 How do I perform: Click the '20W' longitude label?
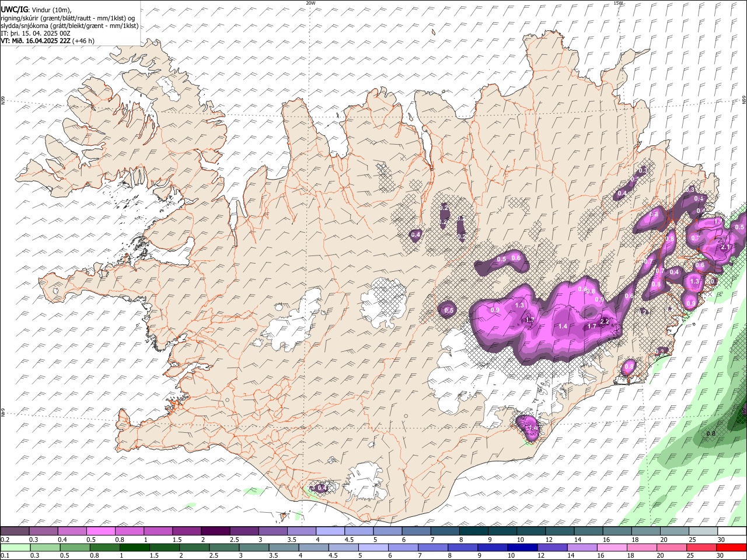310,3
